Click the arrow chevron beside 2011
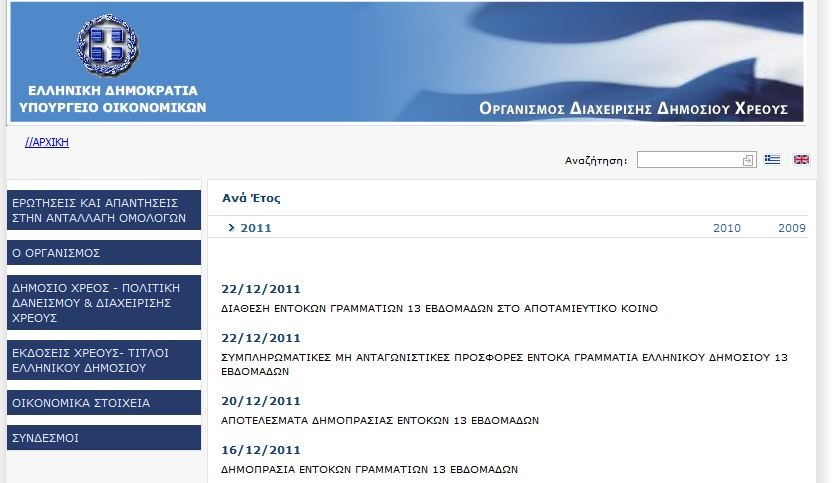 (x=231, y=228)
